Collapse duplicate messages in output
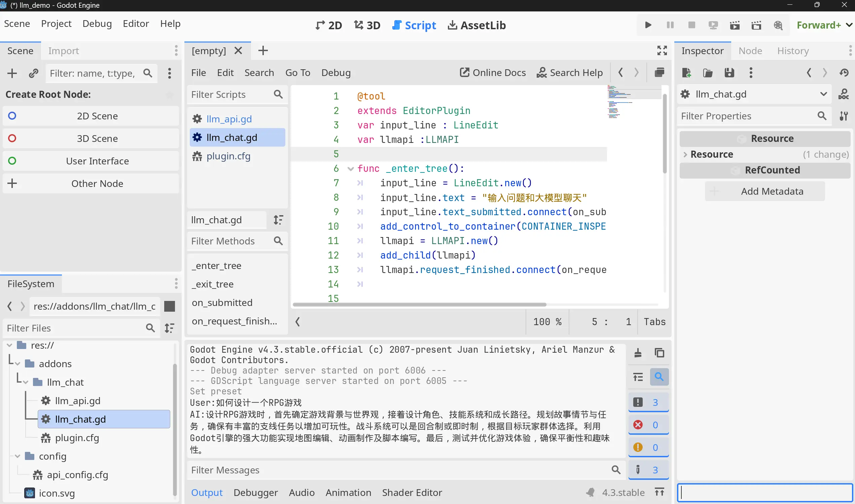The width and height of the screenshot is (855, 504). pyautogui.click(x=638, y=377)
